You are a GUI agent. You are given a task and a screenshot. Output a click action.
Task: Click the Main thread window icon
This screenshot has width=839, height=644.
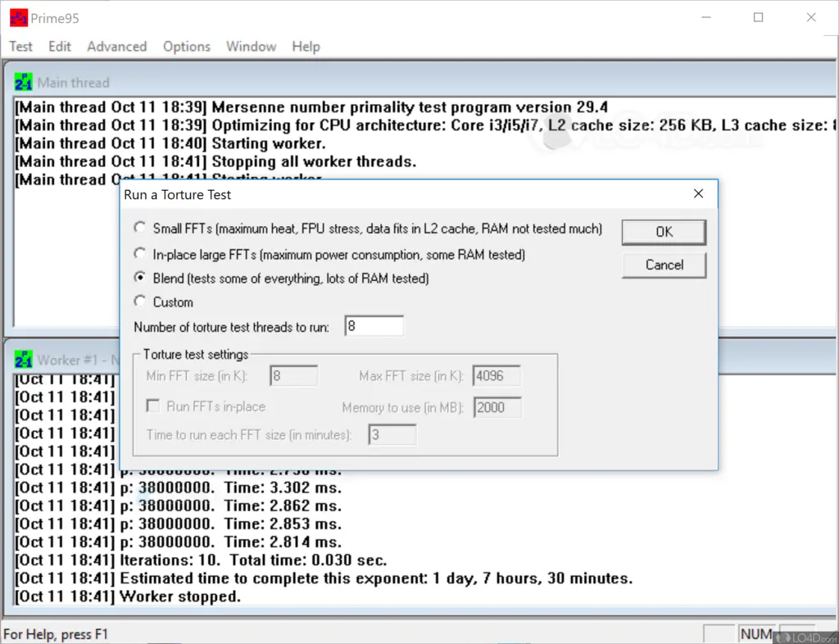pos(24,82)
